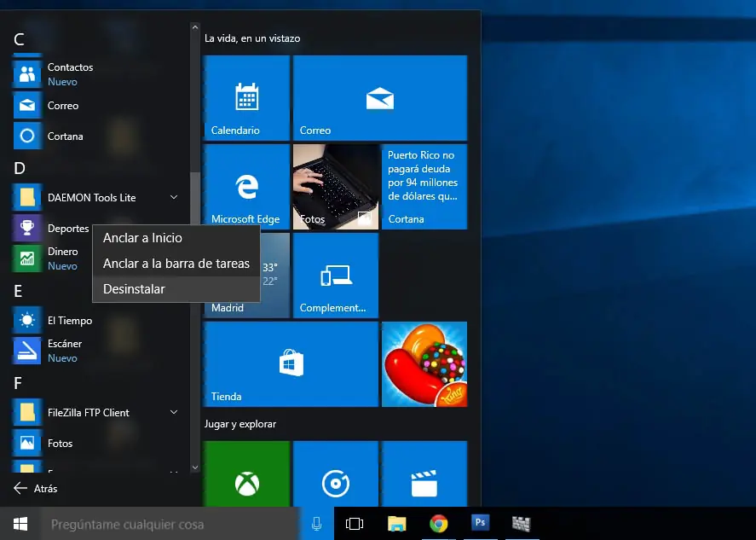Screen dimensions: 756x540
Task: Click the letter E section header
Action: pos(18,291)
